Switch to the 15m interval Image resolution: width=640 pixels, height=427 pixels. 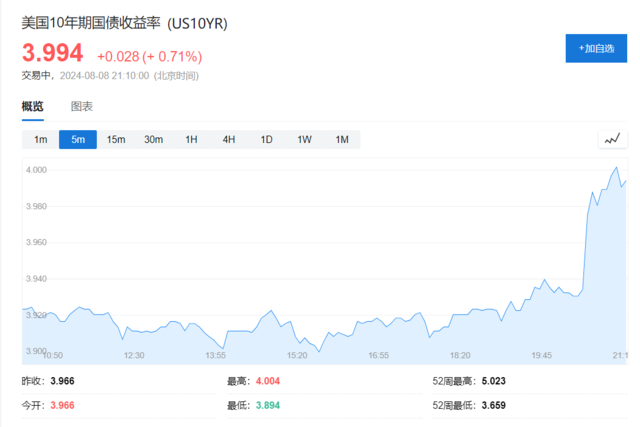click(x=116, y=140)
